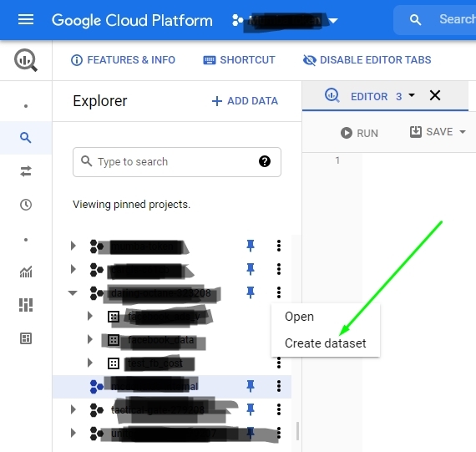Viewport: 476px width, 452px height.
Task: Open actions menu for daring-octane-323208
Action: point(279,292)
